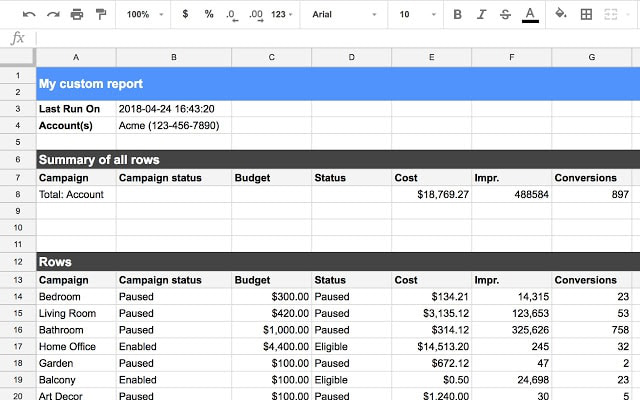Select the Paint format roller tool
This screenshot has width=640, height=400.
click(x=100, y=15)
